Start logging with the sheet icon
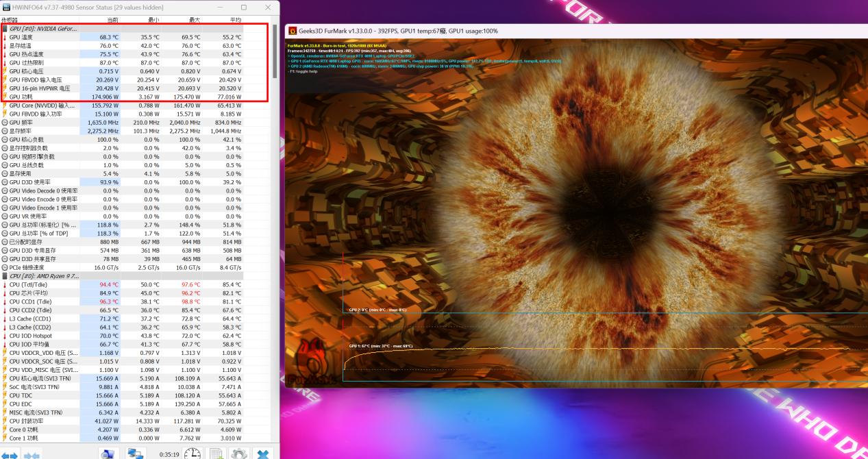 click(x=216, y=454)
